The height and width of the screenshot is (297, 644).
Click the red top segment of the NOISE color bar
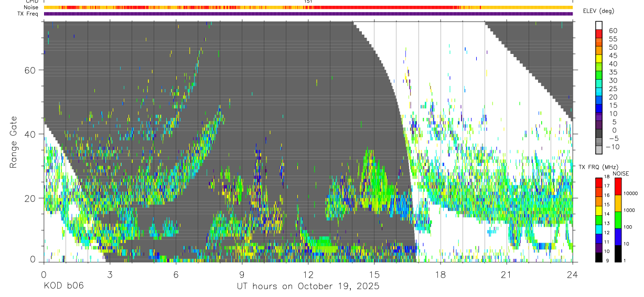click(618, 186)
